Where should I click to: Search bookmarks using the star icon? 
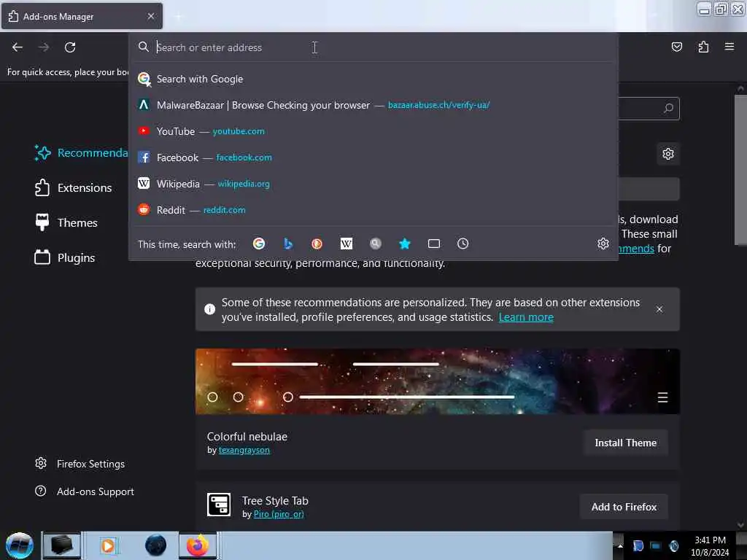[x=404, y=244]
